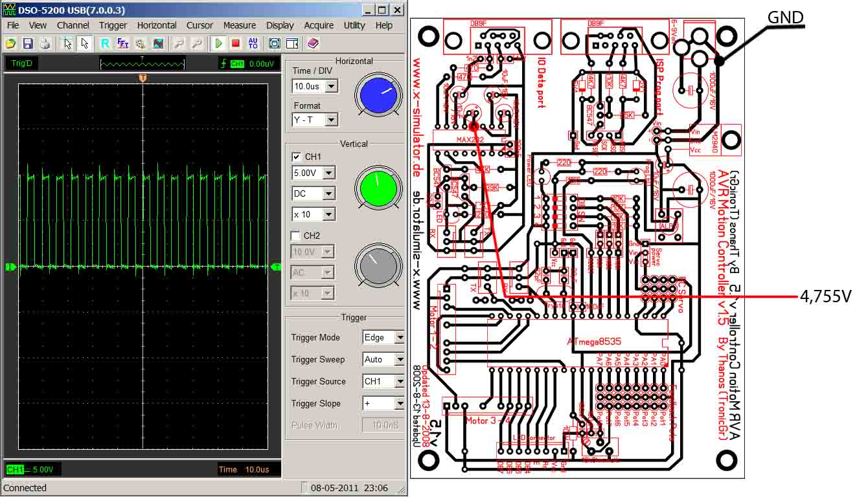This screenshot has height=497, width=868.
Task: Click the waveform overview preview bar
Action: [x=143, y=63]
